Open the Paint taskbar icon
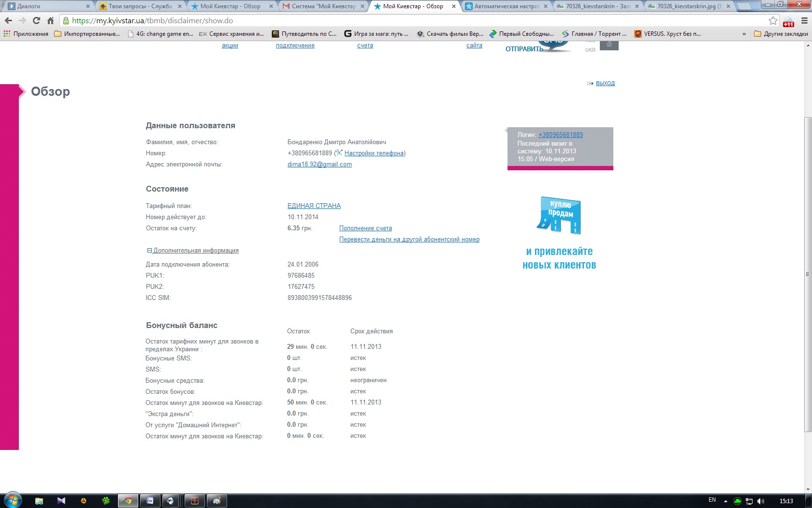Screen dimensions: 812x508 click(217, 501)
